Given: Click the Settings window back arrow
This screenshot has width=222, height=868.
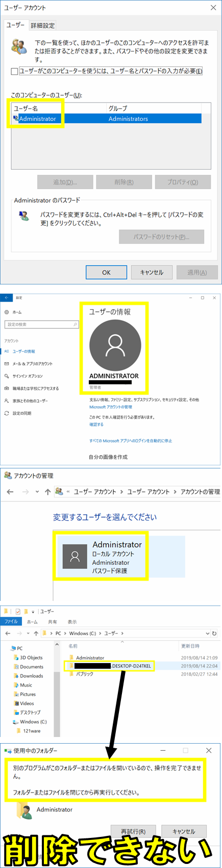Looking at the screenshot, I should coord(7,298).
